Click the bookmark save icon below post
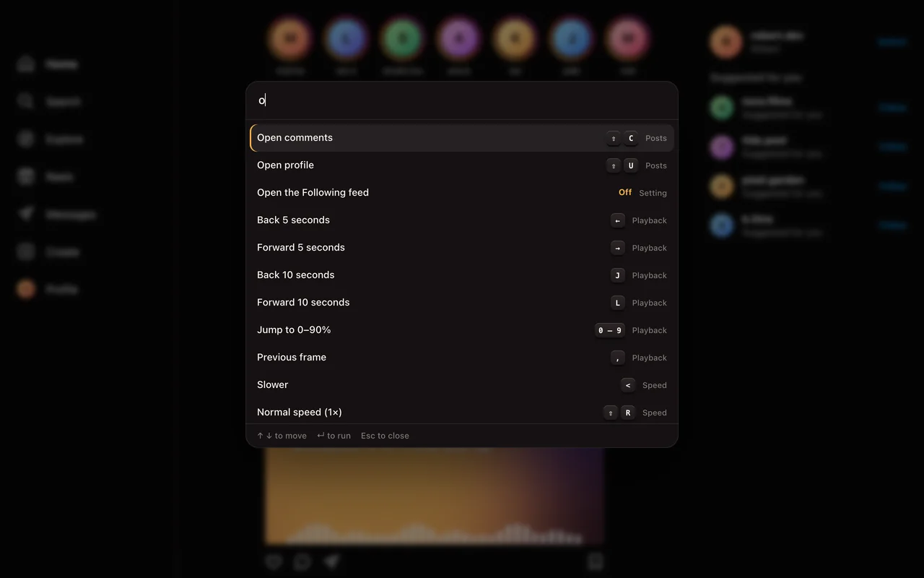Image resolution: width=924 pixels, height=578 pixels. click(595, 561)
